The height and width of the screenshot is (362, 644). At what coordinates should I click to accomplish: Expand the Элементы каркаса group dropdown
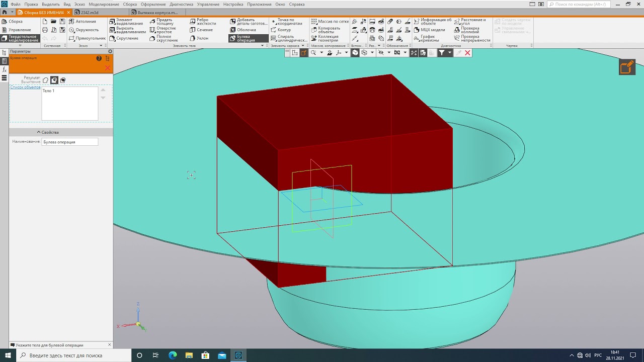click(303, 46)
